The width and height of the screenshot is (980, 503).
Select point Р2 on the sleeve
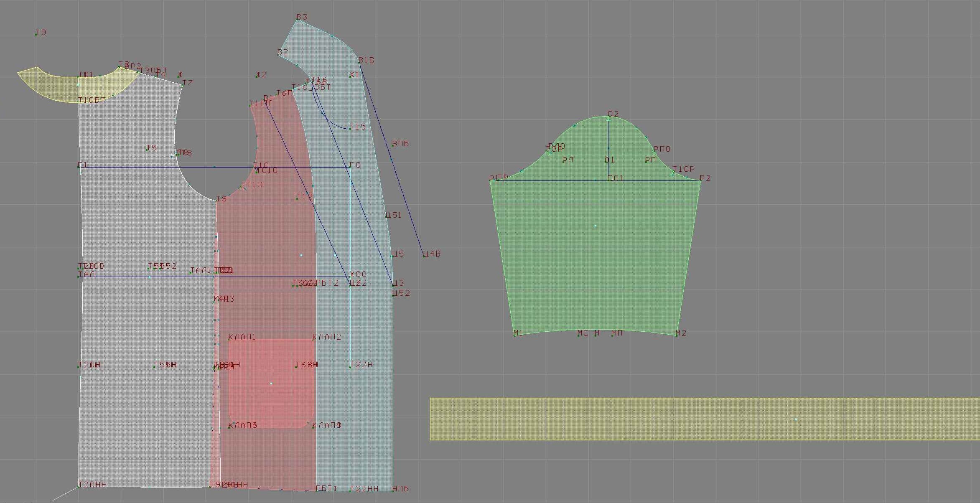[700, 180]
